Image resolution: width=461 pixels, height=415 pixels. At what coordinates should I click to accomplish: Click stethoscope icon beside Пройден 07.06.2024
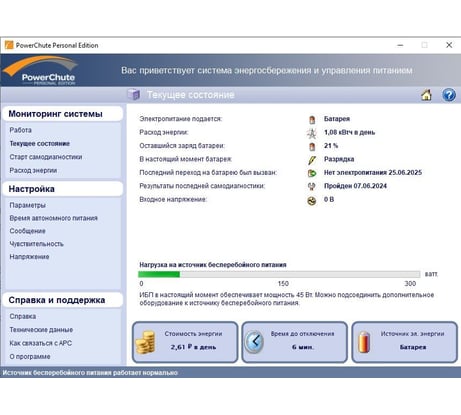coord(311,186)
